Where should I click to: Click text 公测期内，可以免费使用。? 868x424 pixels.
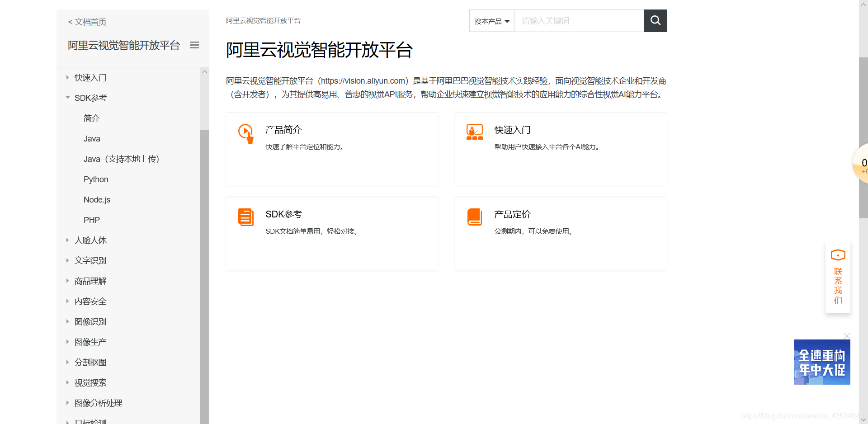tap(534, 231)
